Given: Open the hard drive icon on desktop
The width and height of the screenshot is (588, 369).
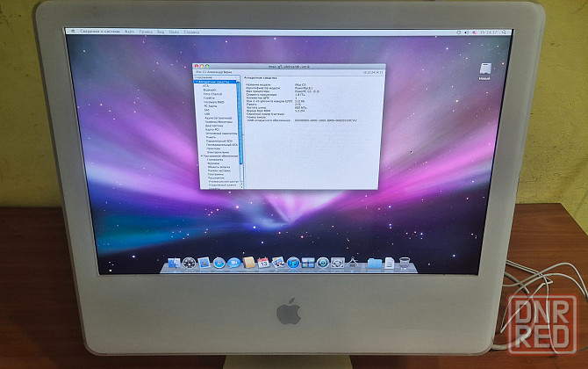Looking at the screenshot, I should point(484,69).
